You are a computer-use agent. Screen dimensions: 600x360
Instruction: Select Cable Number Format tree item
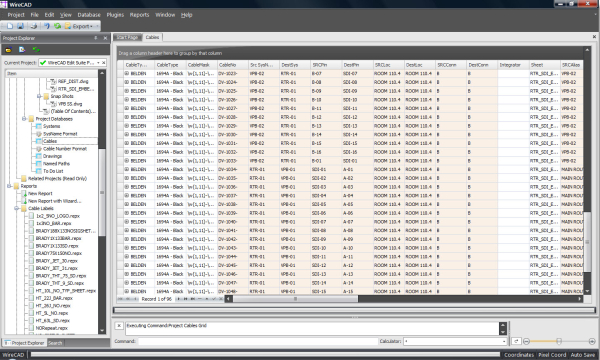tap(65, 149)
